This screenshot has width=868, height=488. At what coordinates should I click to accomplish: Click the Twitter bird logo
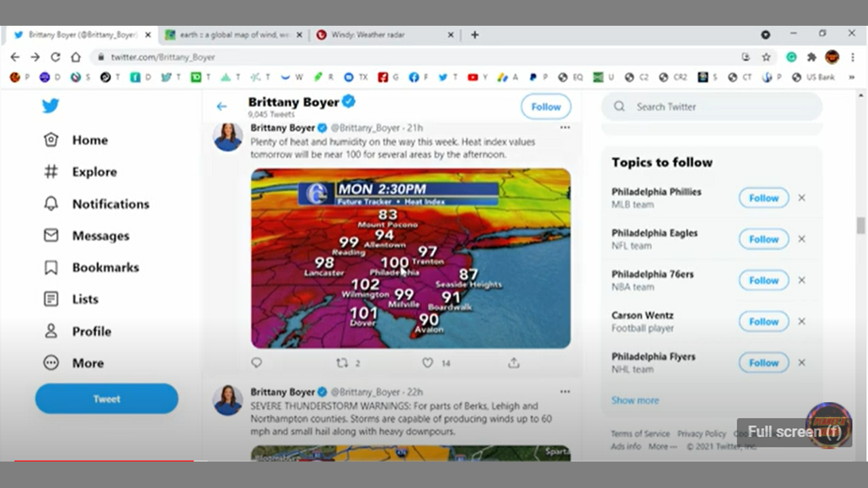(x=50, y=106)
